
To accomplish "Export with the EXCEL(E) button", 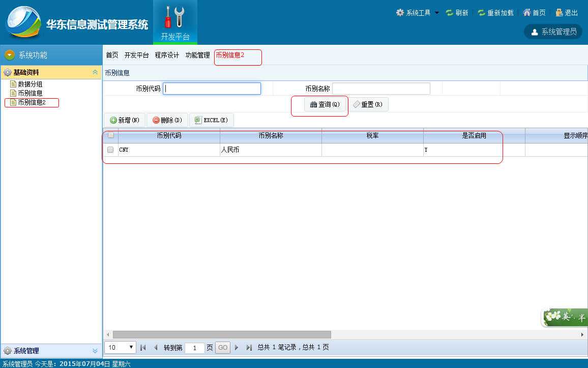I will [212, 120].
